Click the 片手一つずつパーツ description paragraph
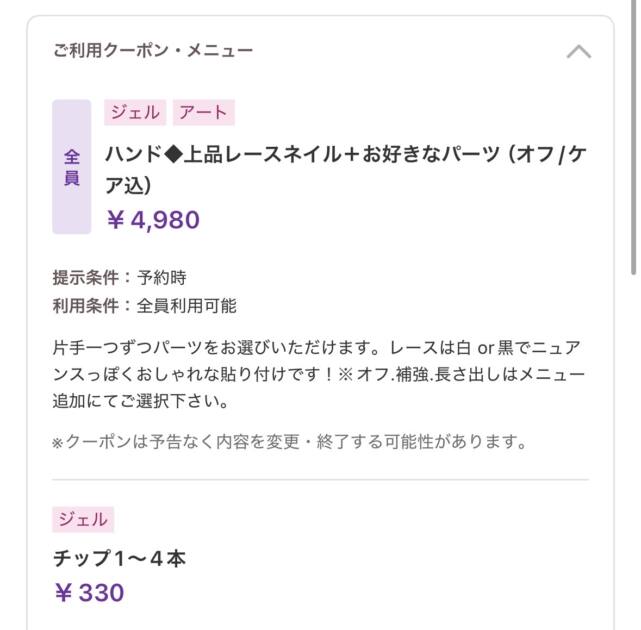The image size is (641, 630). coord(318,374)
